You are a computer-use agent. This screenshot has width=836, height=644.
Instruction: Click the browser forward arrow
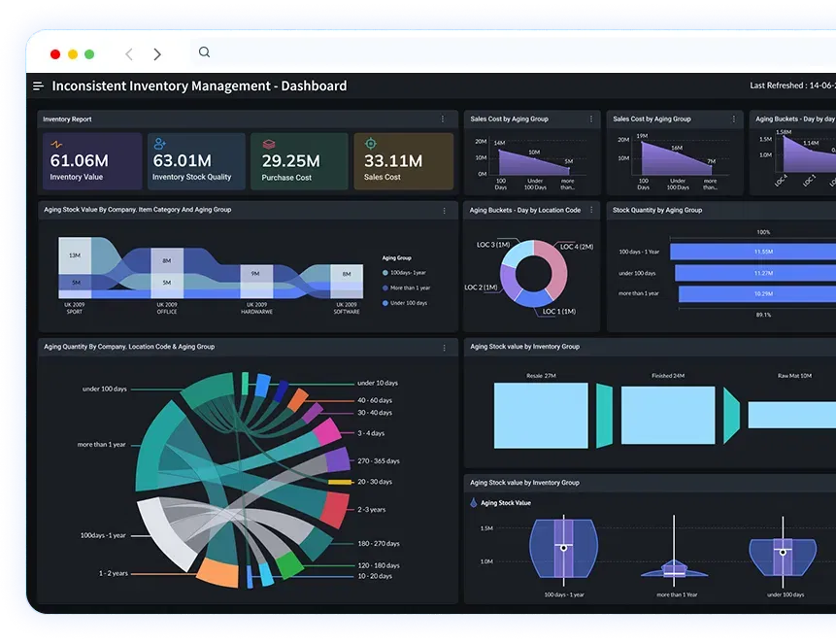coord(157,54)
